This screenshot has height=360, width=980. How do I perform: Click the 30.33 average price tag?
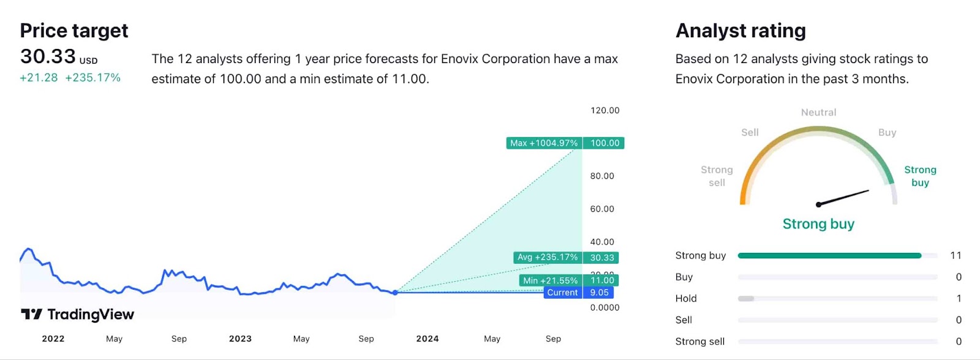click(x=601, y=258)
